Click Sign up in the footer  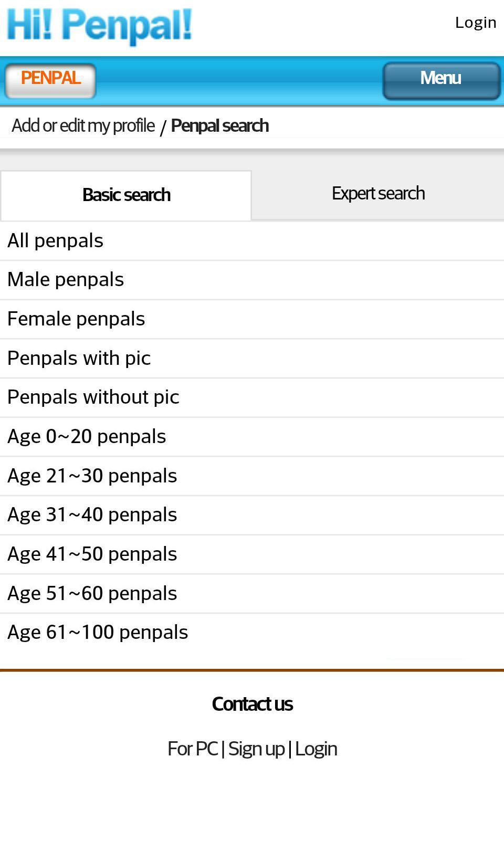[x=256, y=749]
